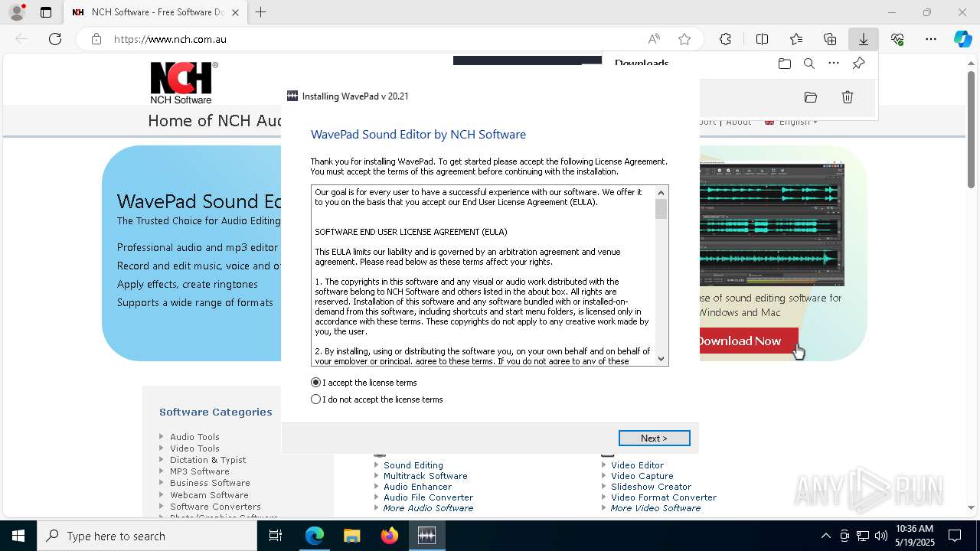
Task: Open a new tab with plus
Action: [260, 12]
